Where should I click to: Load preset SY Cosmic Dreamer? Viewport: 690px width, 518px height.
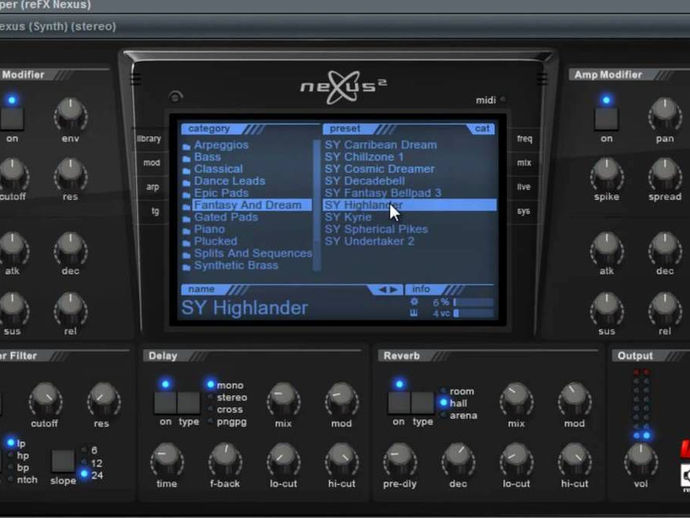379,169
